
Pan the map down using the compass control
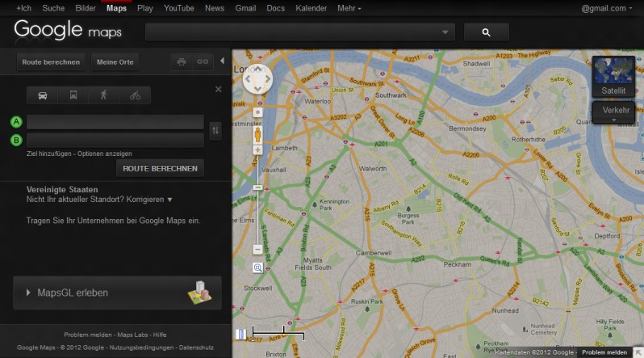[x=257, y=89]
